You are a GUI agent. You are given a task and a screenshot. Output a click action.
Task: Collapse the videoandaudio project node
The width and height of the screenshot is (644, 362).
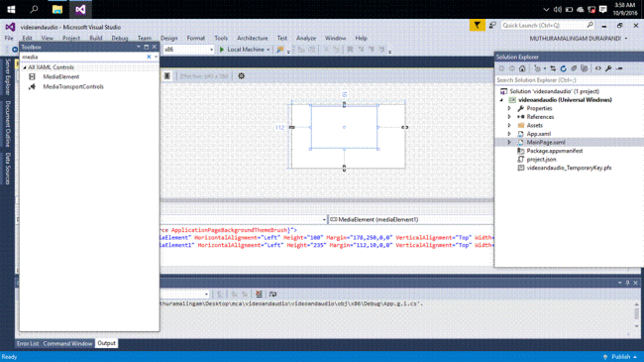(501, 100)
